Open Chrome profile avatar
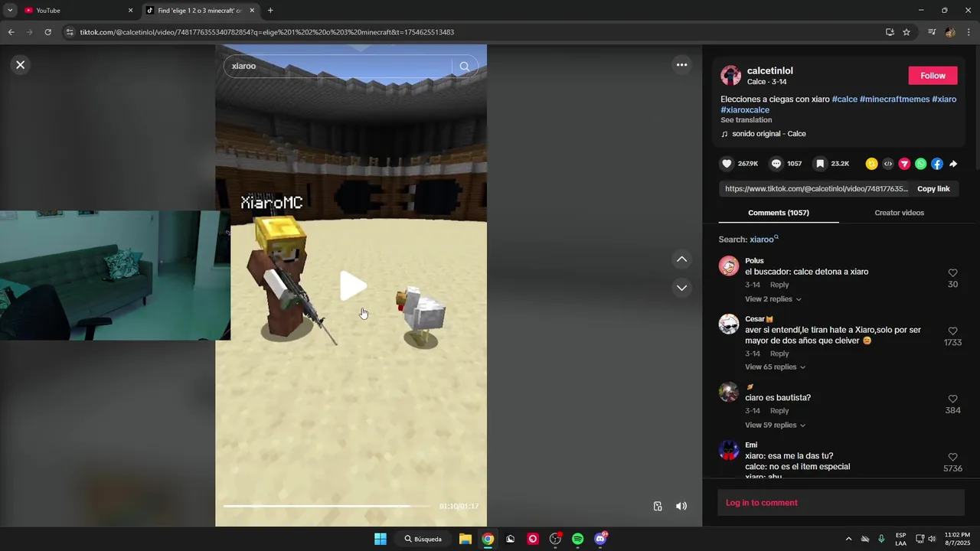 pos(950,32)
